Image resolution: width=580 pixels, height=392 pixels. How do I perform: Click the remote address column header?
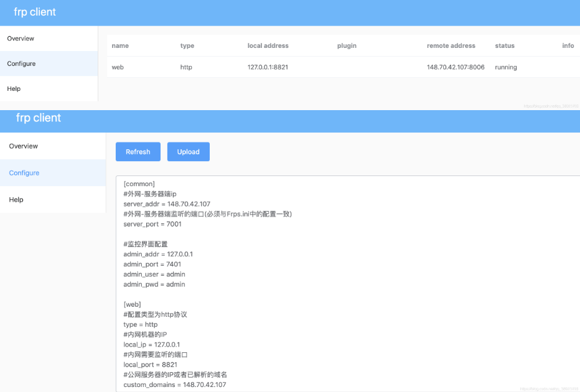[451, 45]
